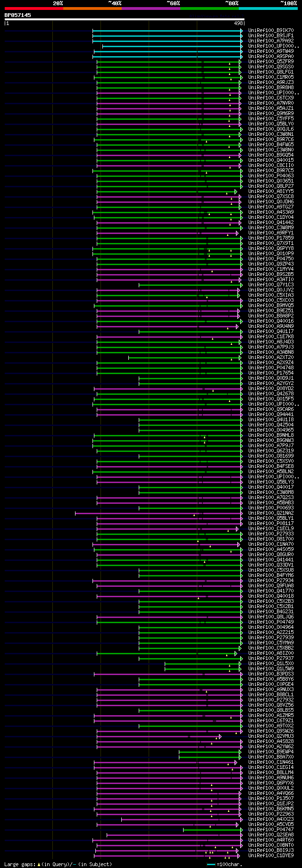
Task: Select the UniRef100_Q9M6R9 label
Action: coord(271,114)
